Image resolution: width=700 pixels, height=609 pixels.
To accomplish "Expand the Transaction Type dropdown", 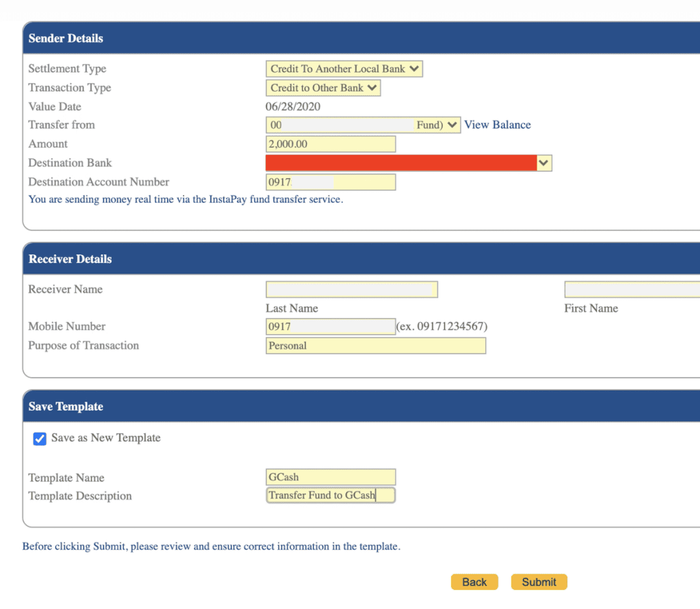I will click(323, 88).
